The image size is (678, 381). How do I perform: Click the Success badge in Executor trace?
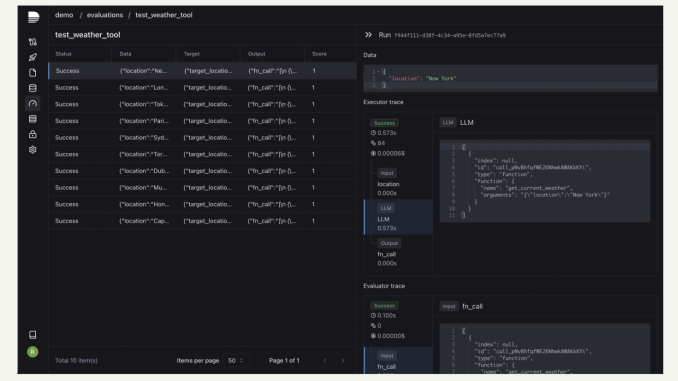pos(384,123)
